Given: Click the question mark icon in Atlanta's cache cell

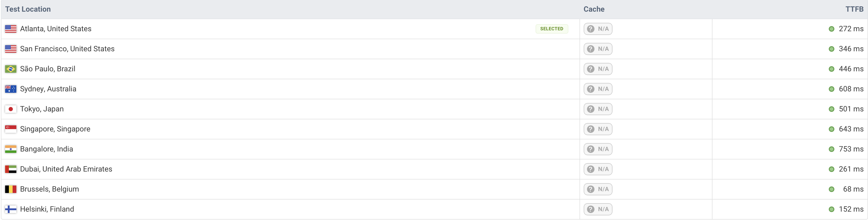Looking at the screenshot, I should click(x=590, y=29).
